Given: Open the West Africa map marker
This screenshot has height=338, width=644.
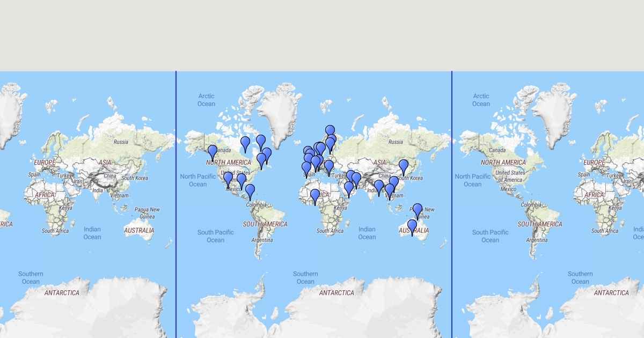Looking at the screenshot, I should click(x=315, y=195).
